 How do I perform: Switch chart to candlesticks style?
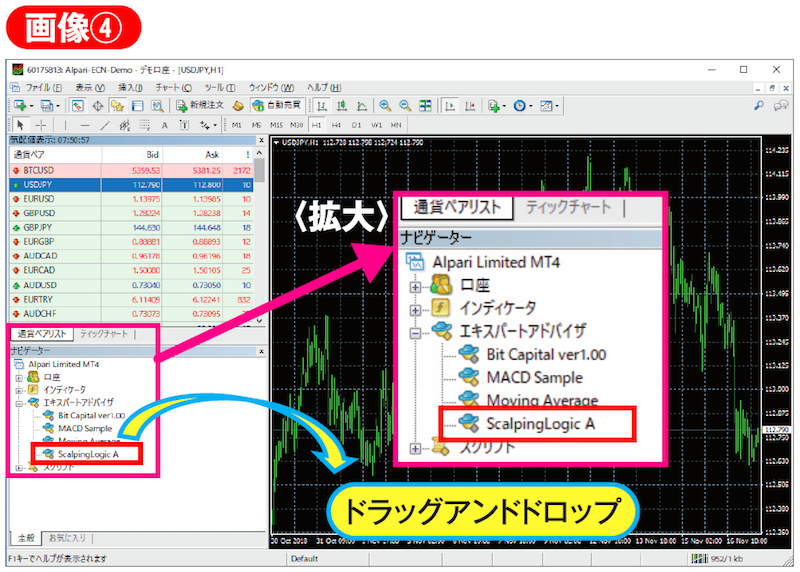tap(342, 106)
